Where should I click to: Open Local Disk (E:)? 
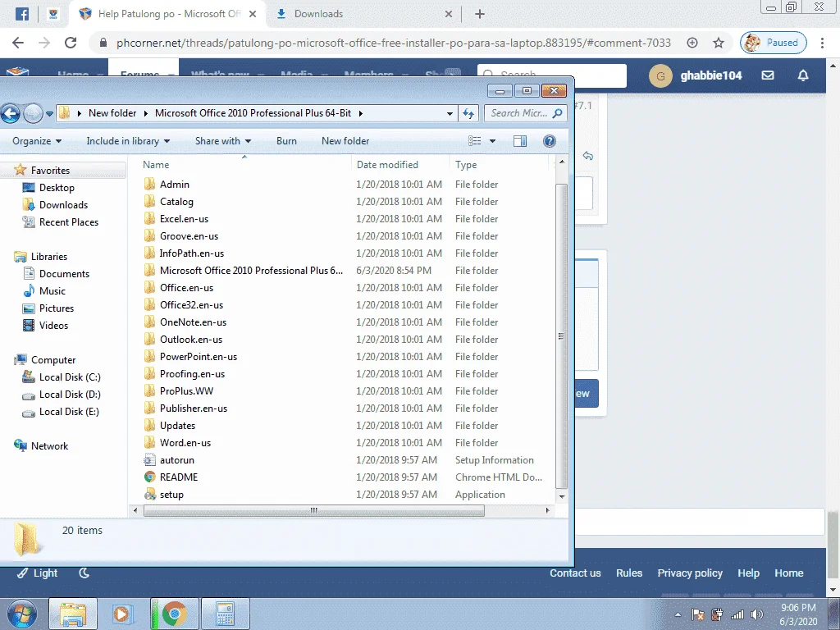click(x=69, y=412)
